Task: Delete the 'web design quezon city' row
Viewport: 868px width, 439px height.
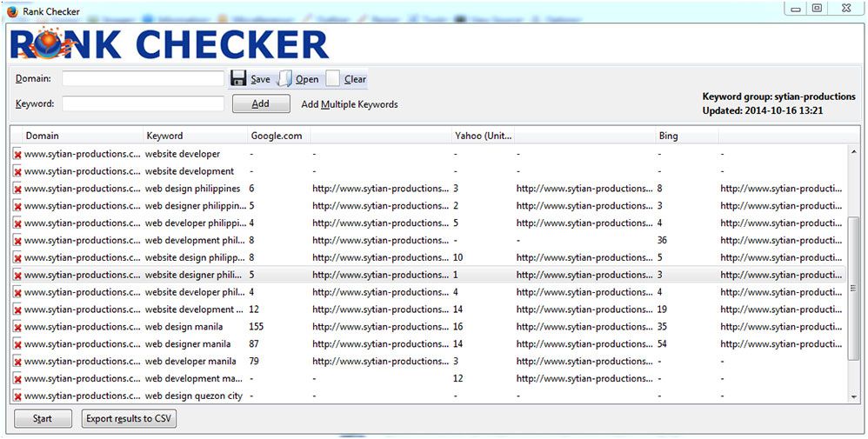Action: (x=17, y=396)
